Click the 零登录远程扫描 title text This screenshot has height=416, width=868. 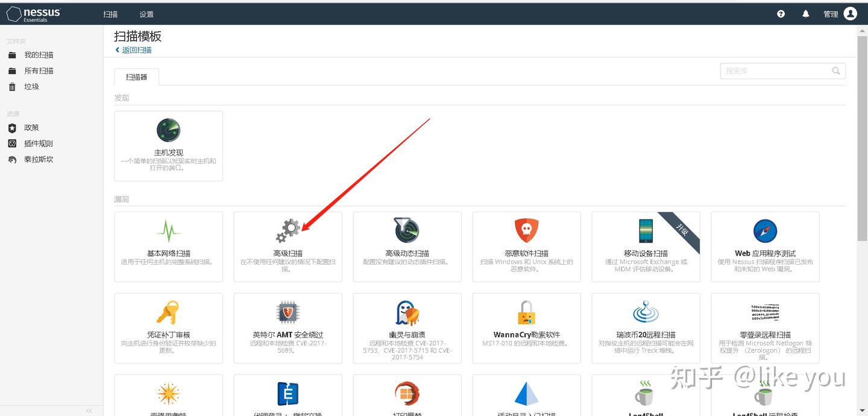tap(765, 335)
